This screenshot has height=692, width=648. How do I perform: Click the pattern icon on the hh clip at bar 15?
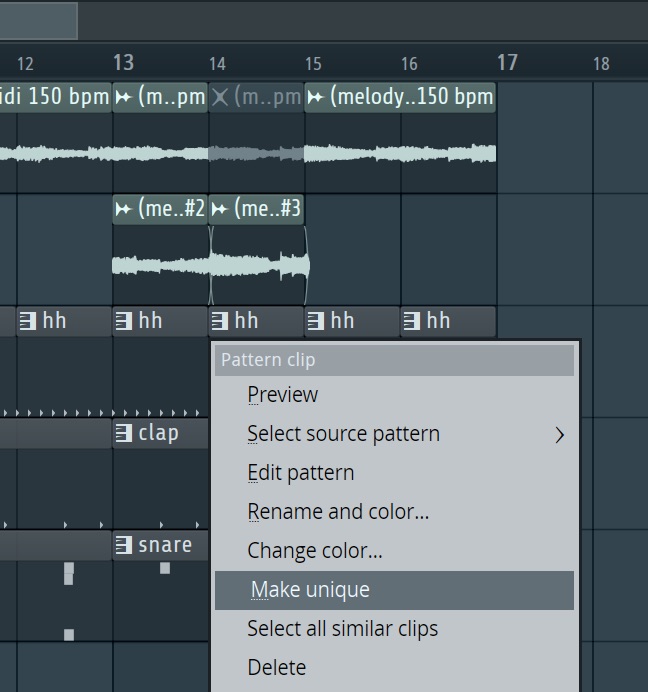pos(316,321)
